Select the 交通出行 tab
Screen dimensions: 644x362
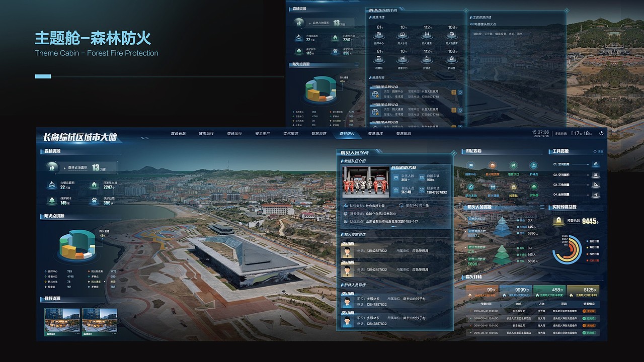pyautogui.click(x=234, y=134)
